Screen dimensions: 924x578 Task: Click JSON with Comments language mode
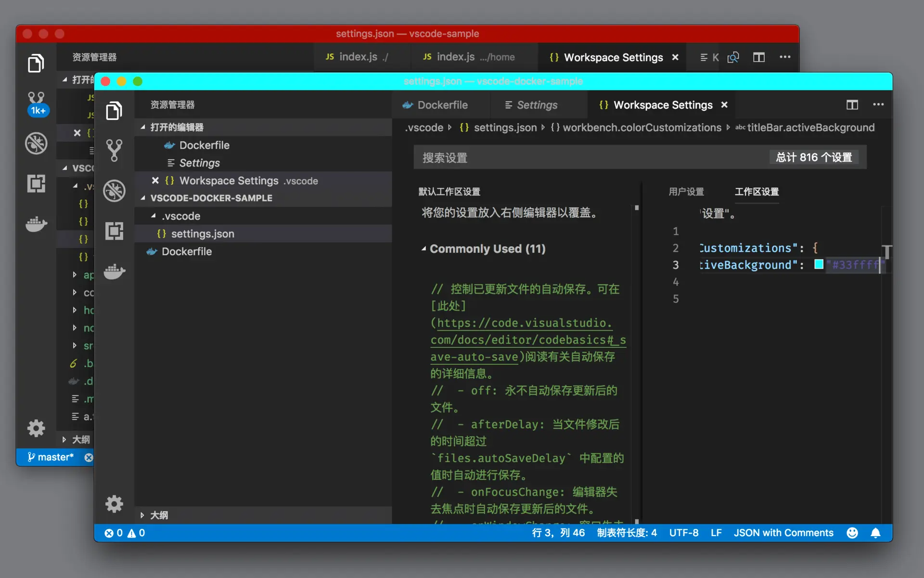click(783, 533)
